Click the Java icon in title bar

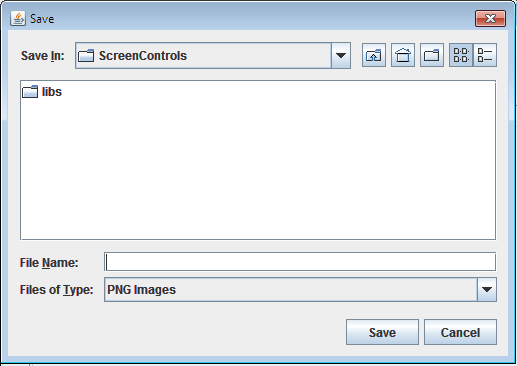pyautogui.click(x=18, y=18)
